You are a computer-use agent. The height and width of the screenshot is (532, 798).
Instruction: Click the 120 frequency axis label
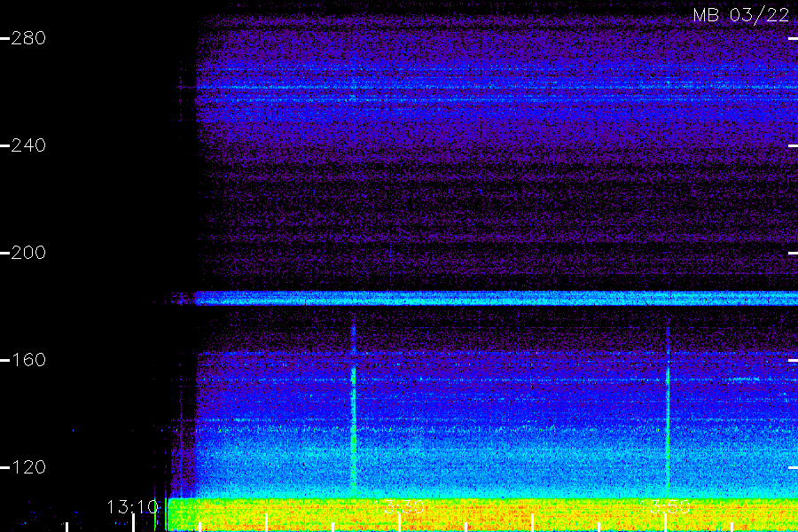pyautogui.click(x=28, y=467)
